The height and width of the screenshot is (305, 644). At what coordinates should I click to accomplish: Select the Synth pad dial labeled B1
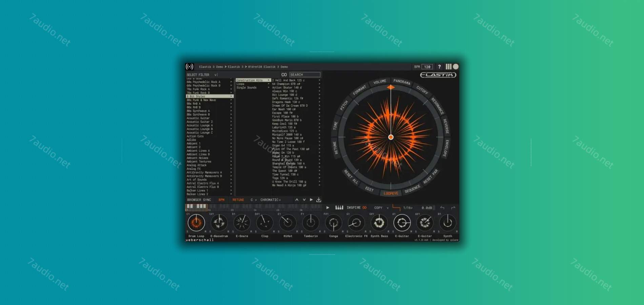tap(448, 223)
